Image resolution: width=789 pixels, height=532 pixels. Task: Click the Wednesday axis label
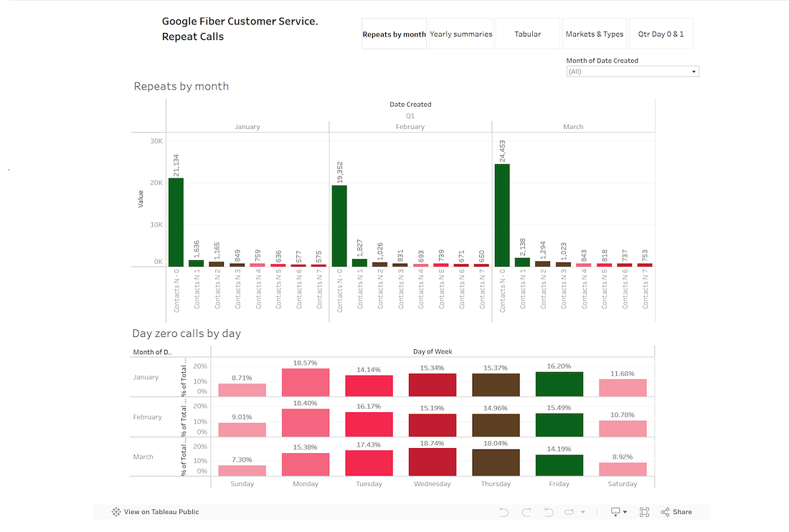point(433,484)
